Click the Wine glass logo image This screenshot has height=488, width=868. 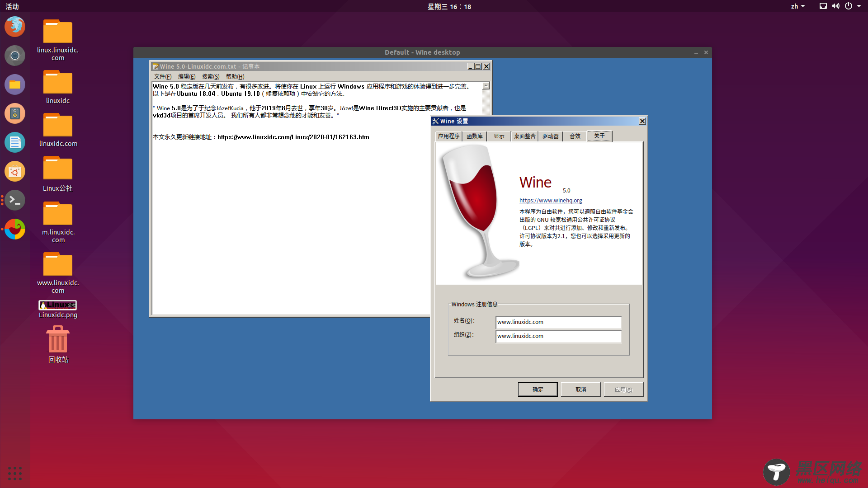pos(479,211)
